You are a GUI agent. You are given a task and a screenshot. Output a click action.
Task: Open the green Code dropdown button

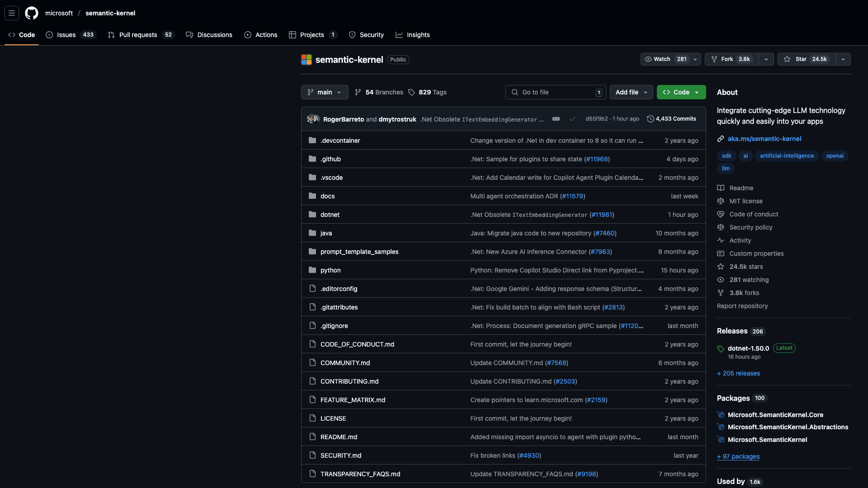681,92
